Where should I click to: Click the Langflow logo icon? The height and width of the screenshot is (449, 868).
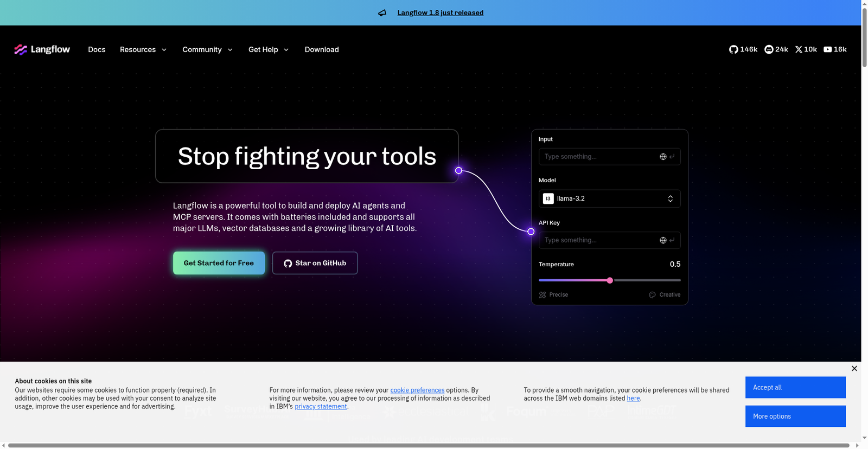point(21,50)
